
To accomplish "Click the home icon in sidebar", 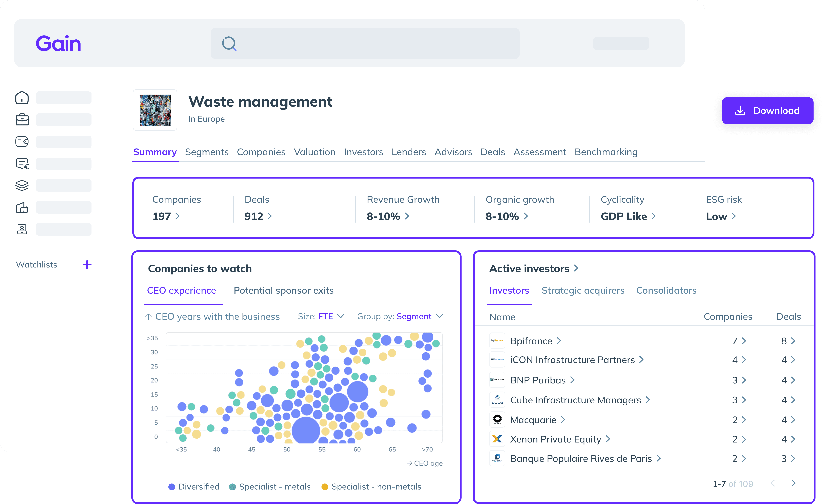I will pos(22,98).
